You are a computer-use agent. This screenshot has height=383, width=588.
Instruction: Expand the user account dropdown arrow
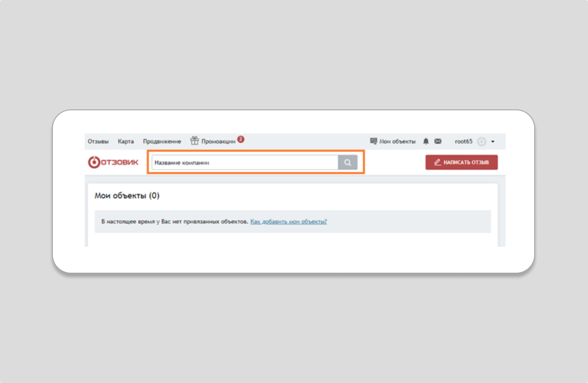(493, 142)
